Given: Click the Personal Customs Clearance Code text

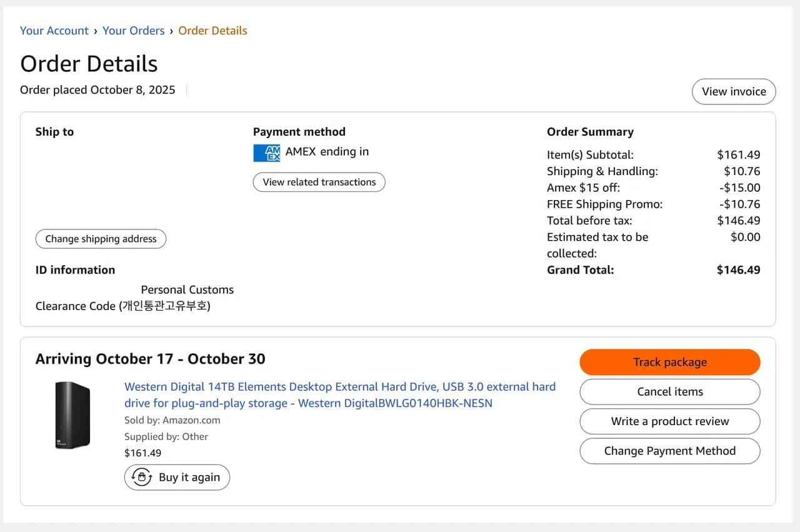Looking at the screenshot, I should [x=134, y=298].
